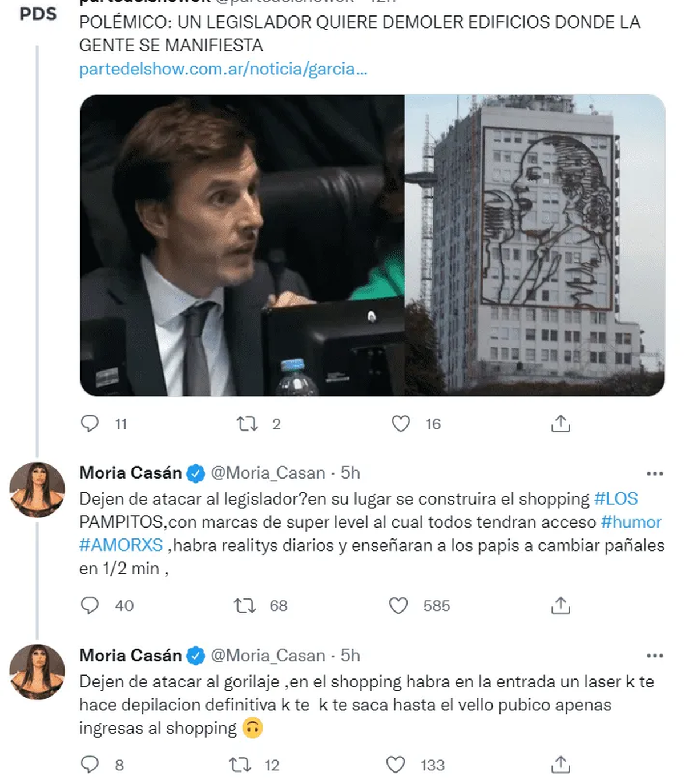Open the #AMORXS hashtag
The width and height of the screenshot is (685, 784).
pos(121,545)
